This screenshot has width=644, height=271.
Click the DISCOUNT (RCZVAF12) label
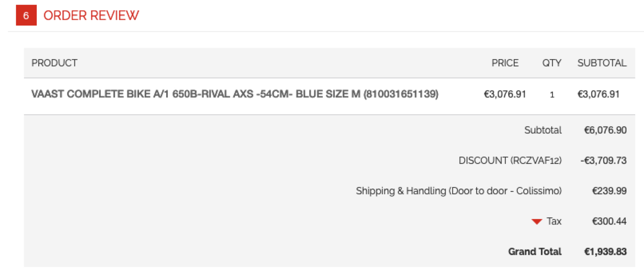click(510, 160)
